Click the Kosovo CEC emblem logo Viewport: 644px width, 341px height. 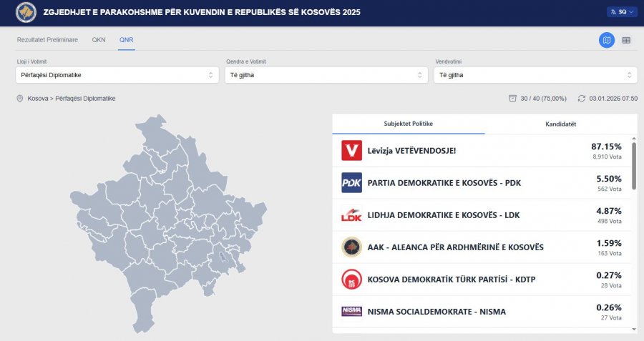[26, 12]
